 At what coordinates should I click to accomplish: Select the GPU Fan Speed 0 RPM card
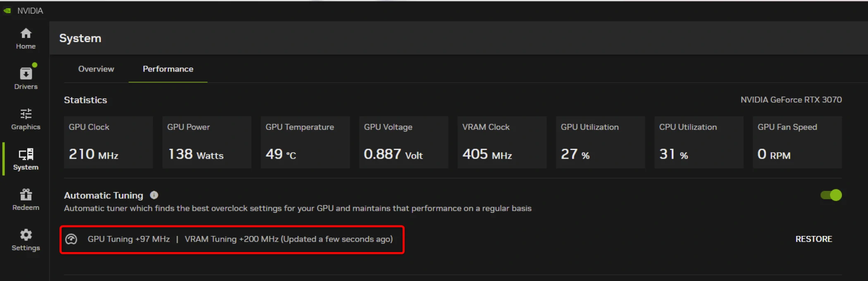click(797, 142)
